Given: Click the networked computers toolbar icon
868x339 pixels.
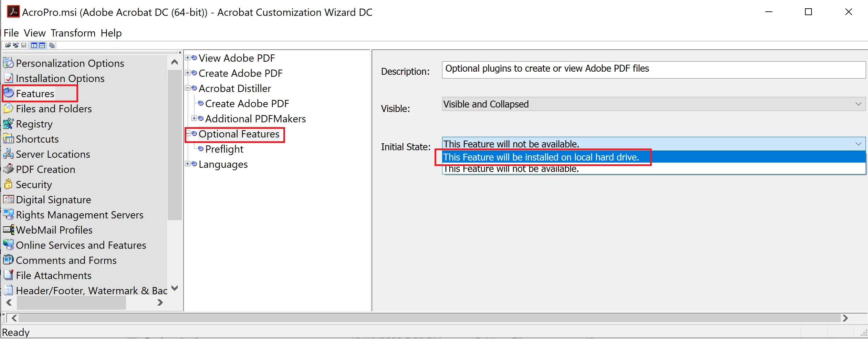Looking at the screenshot, I should point(52,45).
